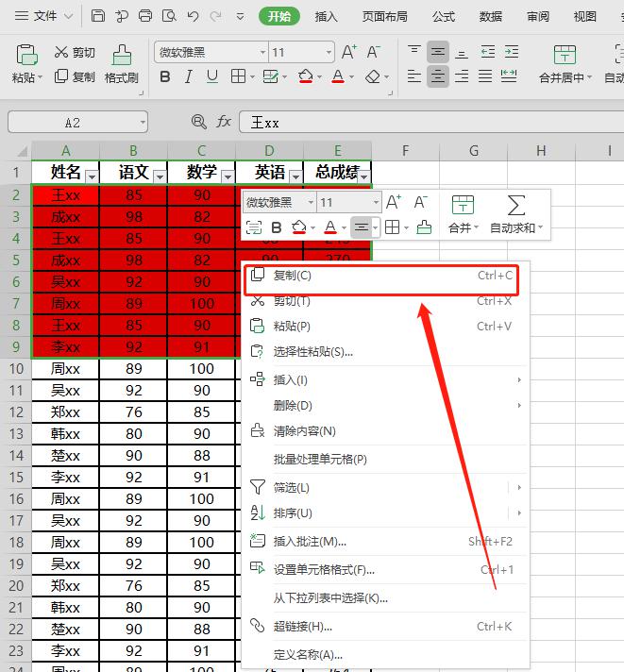Open the 姓名 column filter dropdown
The width and height of the screenshot is (624, 672).
click(92, 176)
